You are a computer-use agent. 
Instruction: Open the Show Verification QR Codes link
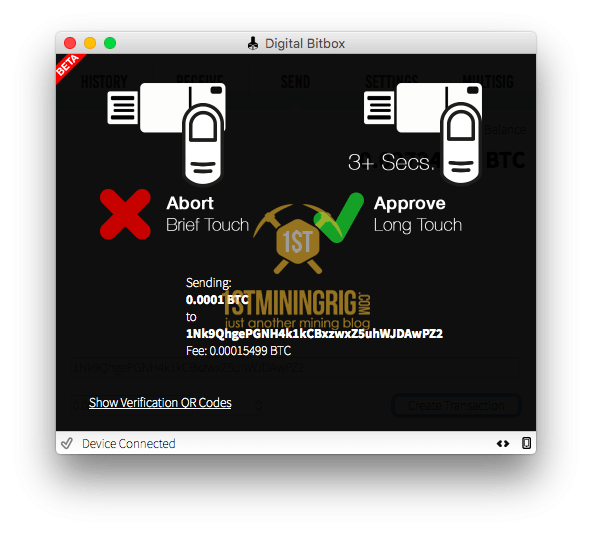point(160,403)
